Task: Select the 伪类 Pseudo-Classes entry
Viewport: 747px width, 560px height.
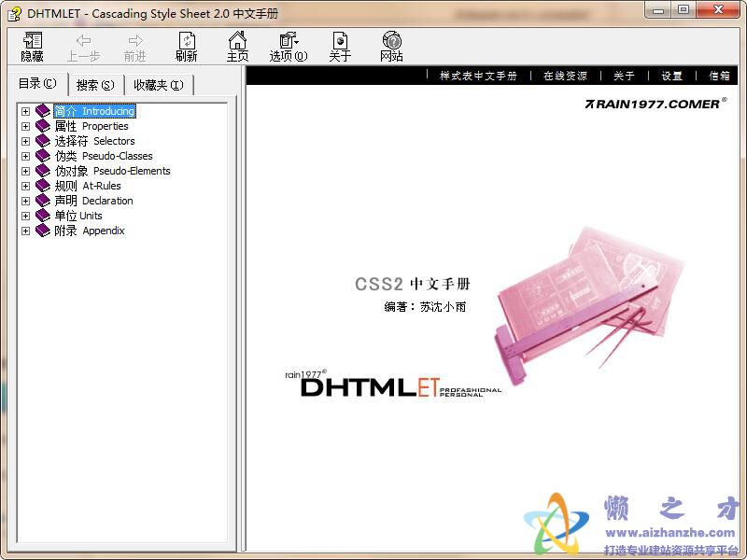Action: pyautogui.click(x=104, y=156)
